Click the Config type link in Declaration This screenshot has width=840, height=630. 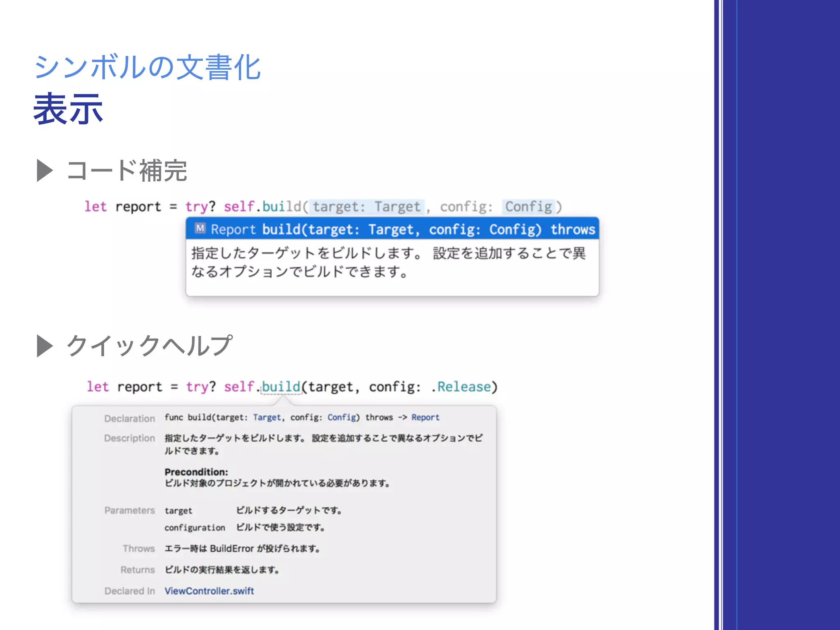click(341, 418)
